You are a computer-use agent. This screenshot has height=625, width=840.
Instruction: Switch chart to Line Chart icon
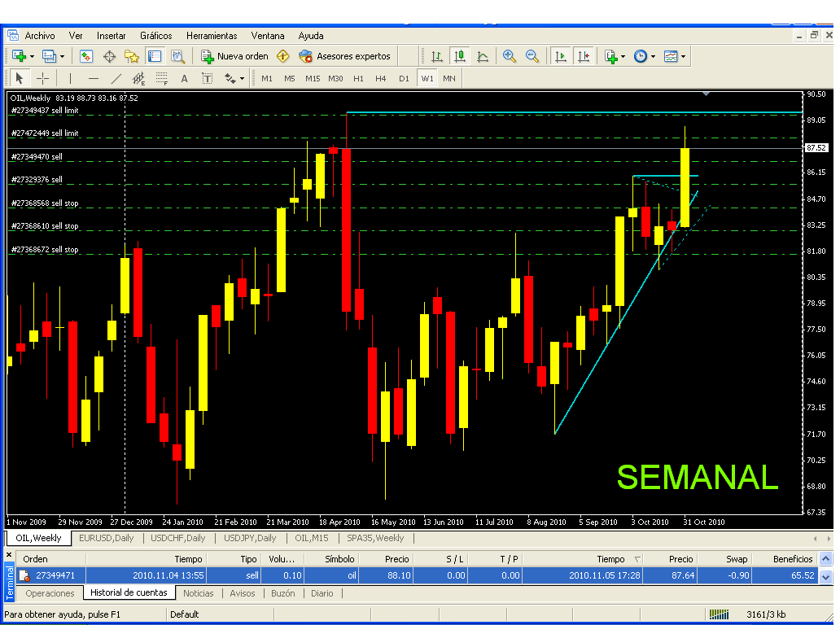click(x=483, y=56)
